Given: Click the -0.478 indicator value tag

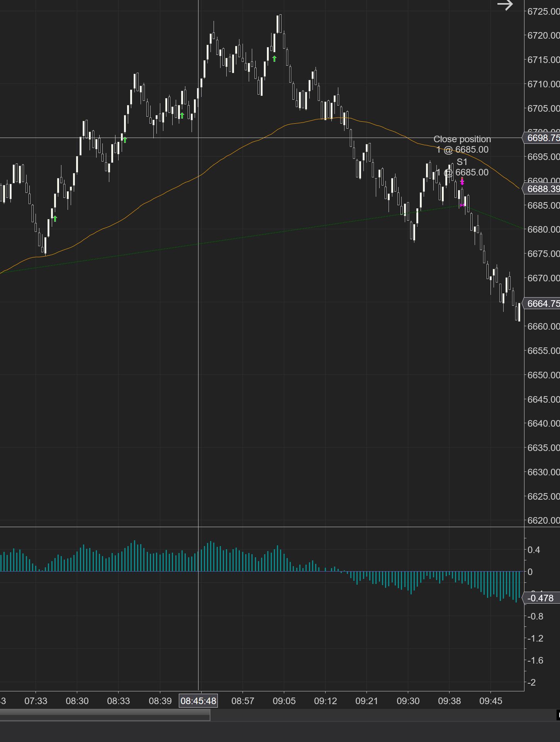Looking at the screenshot, I should 540,598.
